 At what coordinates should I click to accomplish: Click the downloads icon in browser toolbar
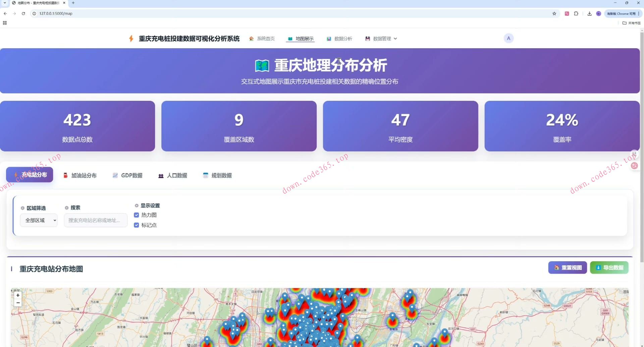coord(589,13)
